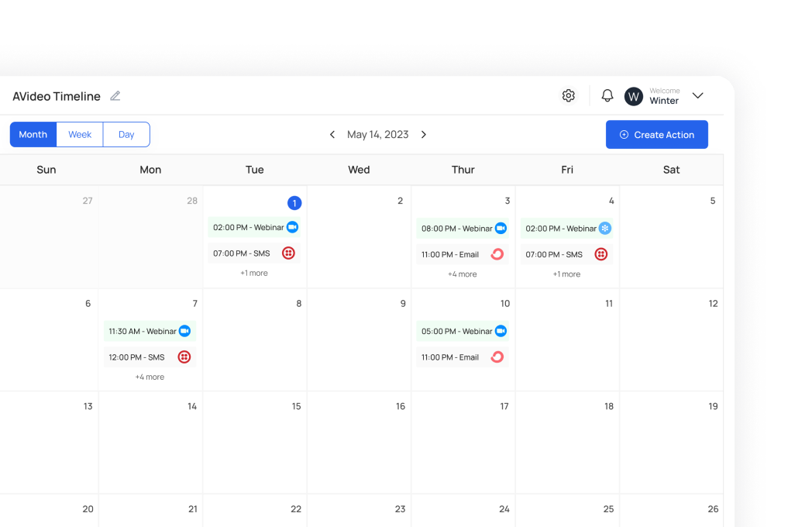Show +1 more events on May 4
The width and height of the screenshot is (812, 527).
coord(566,274)
